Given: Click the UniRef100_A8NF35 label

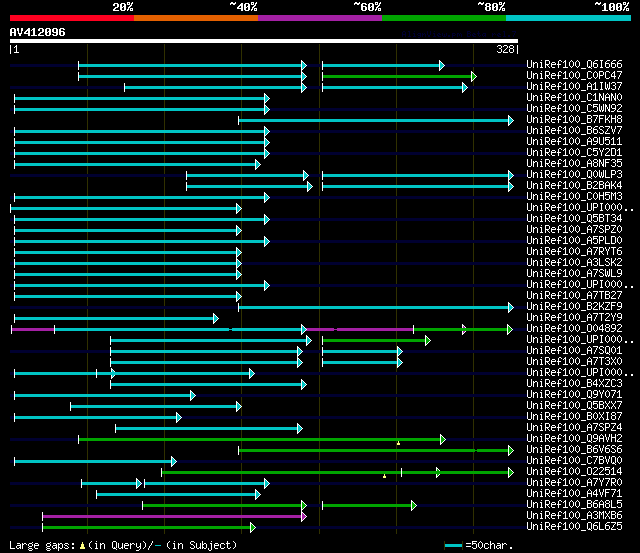Looking at the screenshot, I should (x=574, y=164).
